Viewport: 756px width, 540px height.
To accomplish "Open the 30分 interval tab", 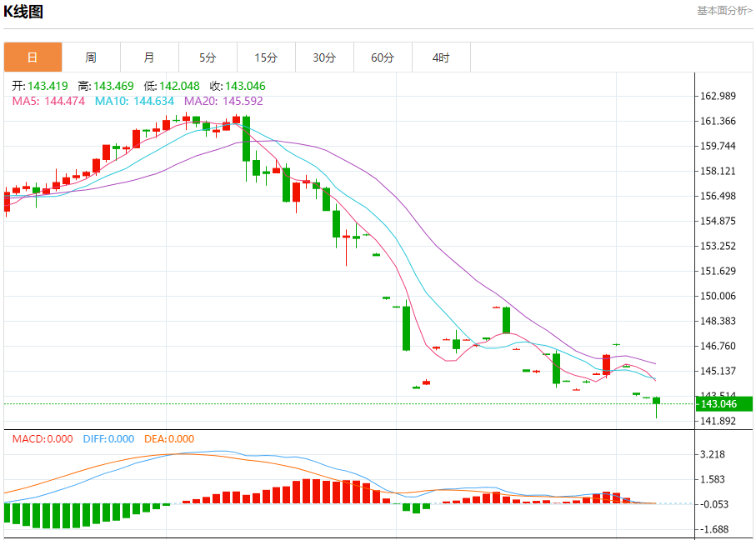I will [324, 57].
